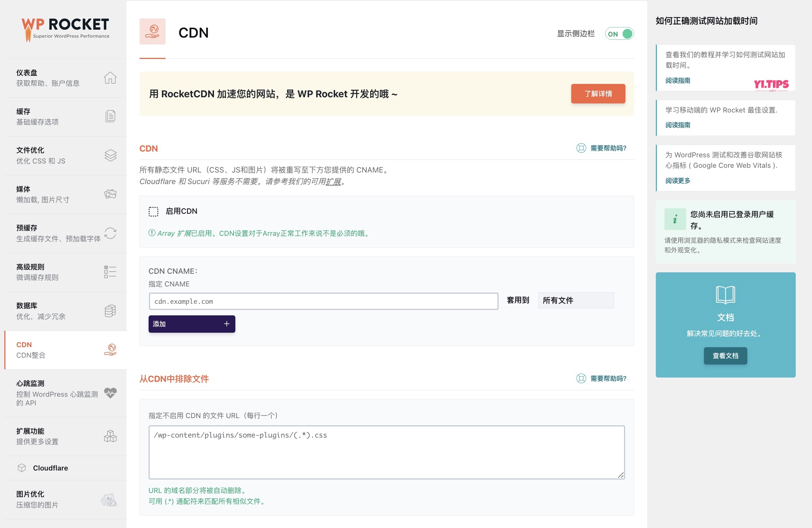Click the cdn.example.com CNAME input field

pyautogui.click(x=324, y=301)
